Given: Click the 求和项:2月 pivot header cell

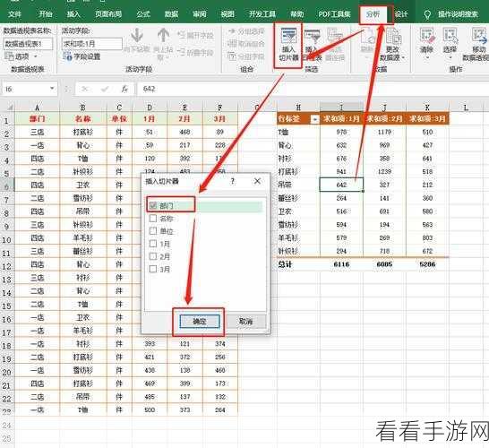Looking at the screenshot, I should point(384,119).
